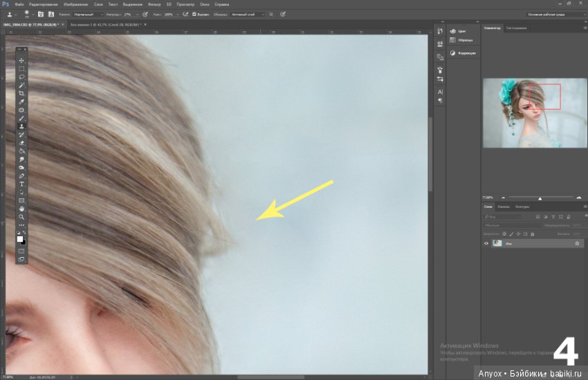Screen dimensions: 588x380
Task: Toggle pixel layer filter icon
Action: coord(538,217)
